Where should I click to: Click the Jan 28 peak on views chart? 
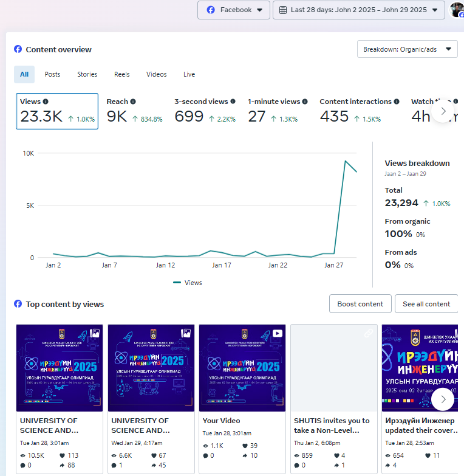[345, 161]
